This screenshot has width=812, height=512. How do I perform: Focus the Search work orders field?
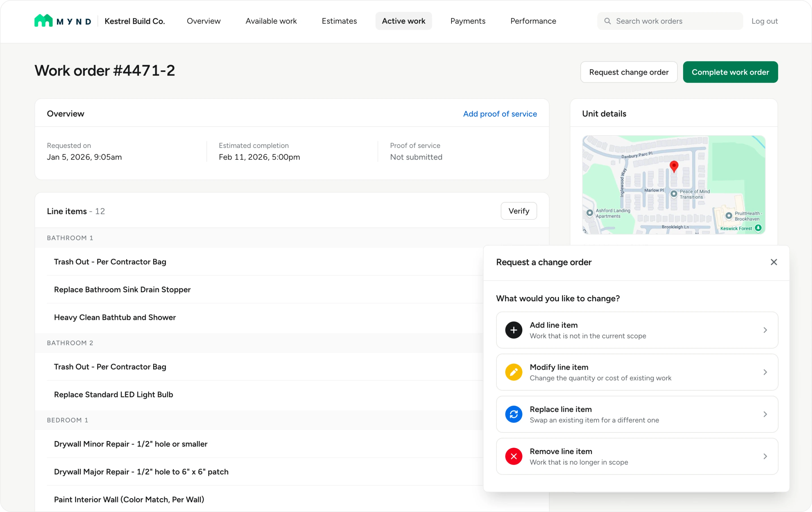pyautogui.click(x=670, y=21)
